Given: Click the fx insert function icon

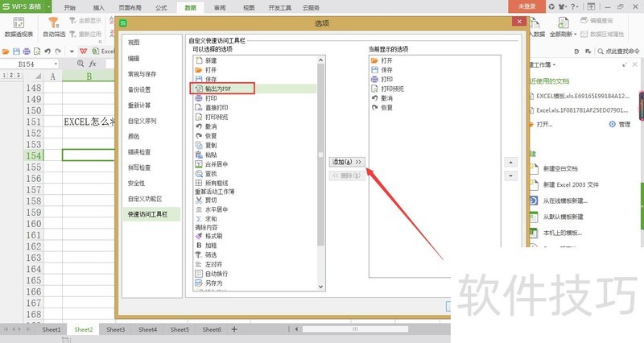Looking at the screenshot, I should [93, 64].
